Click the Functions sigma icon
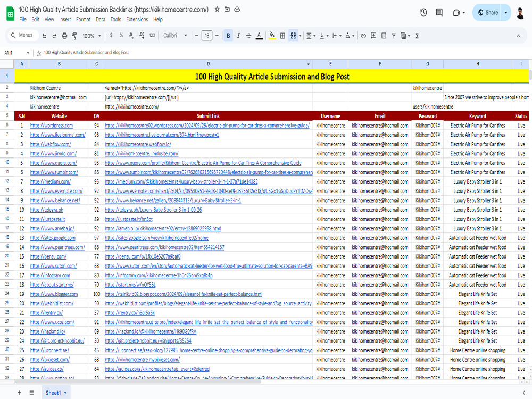This screenshot has height=399, width=532. (417, 36)
